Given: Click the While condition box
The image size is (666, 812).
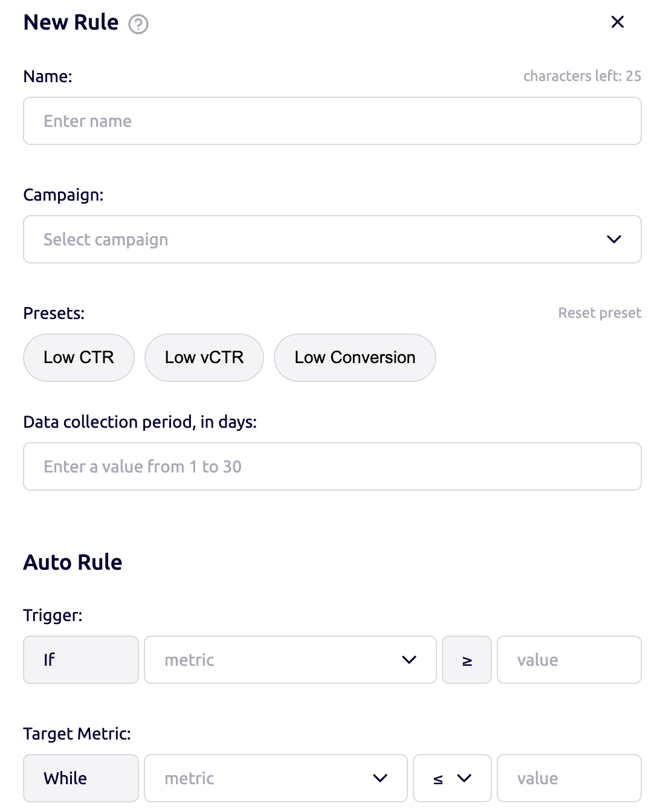Looking at the screenshot, I should (x=81, y=778).
